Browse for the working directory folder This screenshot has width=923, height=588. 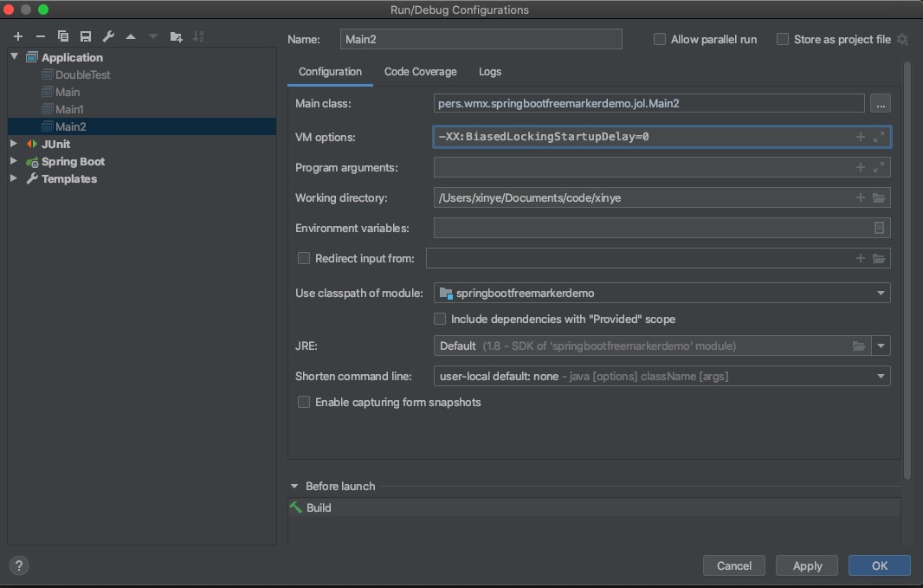click(879, 197)
